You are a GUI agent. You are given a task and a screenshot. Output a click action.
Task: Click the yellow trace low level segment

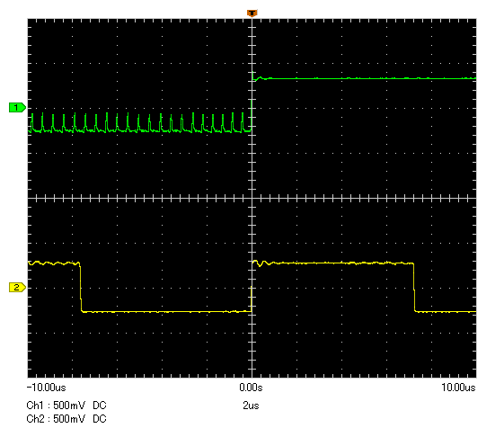(166, 311)
